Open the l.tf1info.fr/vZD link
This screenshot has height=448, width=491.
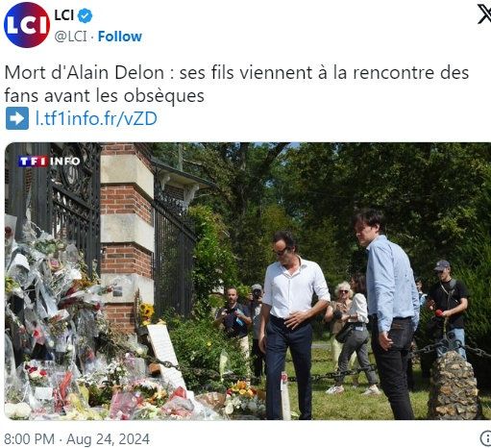pos(96,118)
